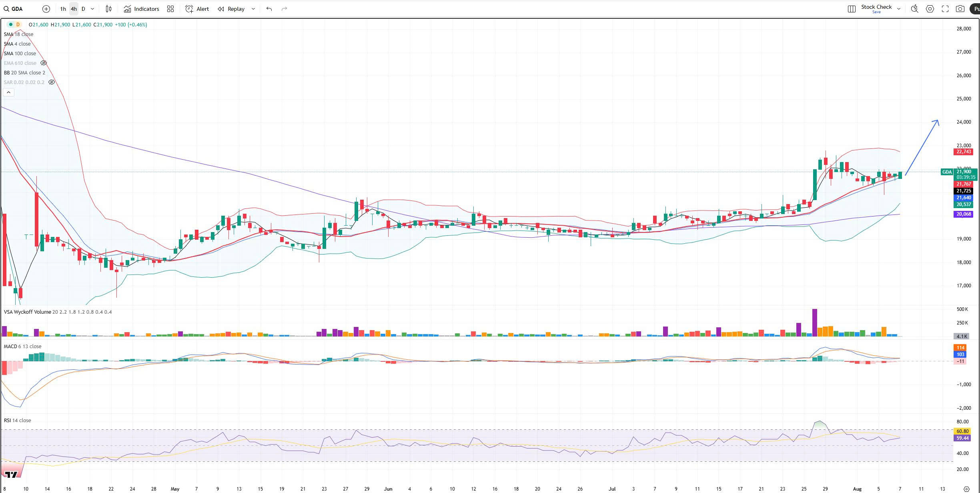The height and width of the screenshot is (493, 980).
Task: Click the blue 21,640 price label
Action: [x=963, y=198]
